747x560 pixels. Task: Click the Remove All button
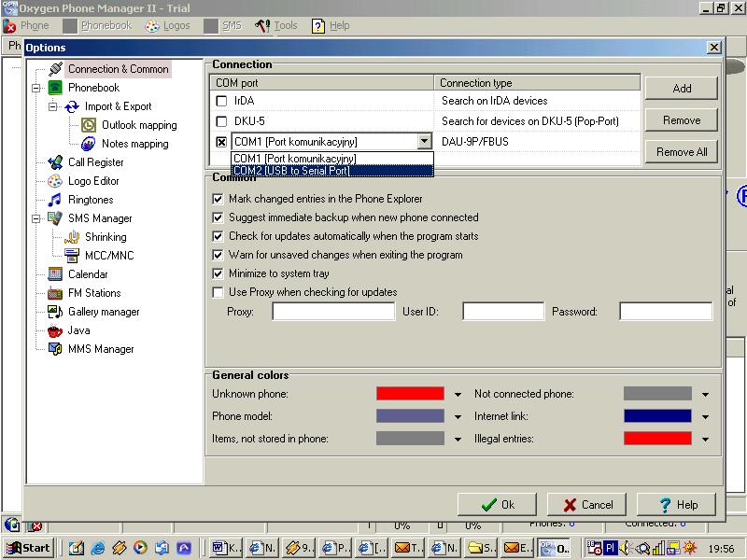pyautogui.click(x=681, y=151)
